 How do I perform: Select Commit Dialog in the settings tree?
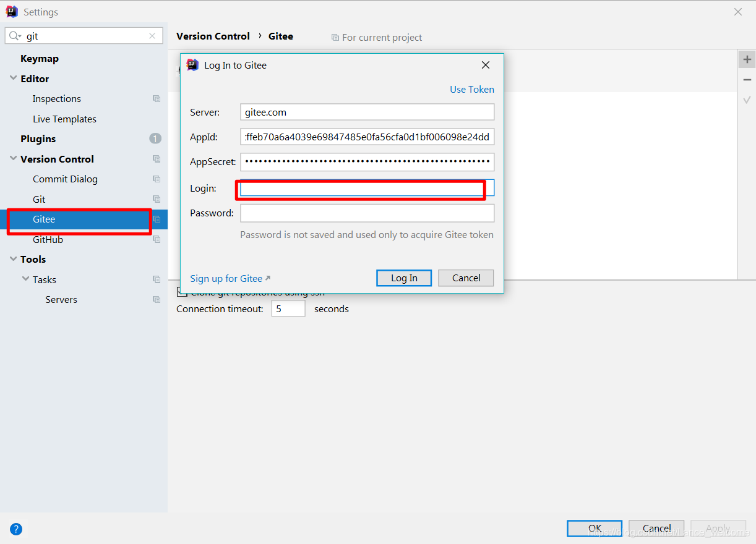[66, 179]
